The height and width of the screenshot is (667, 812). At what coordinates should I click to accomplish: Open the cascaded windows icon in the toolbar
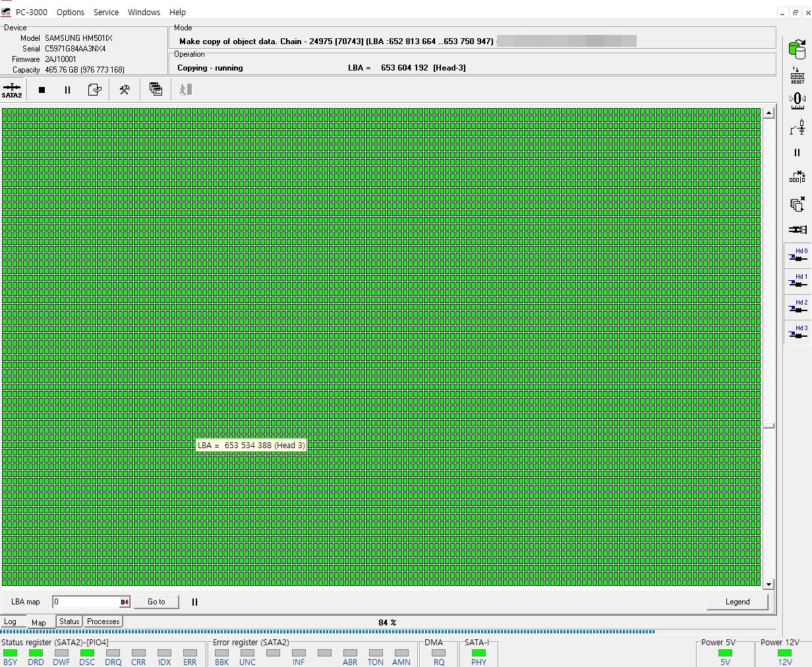click(156, 89)
